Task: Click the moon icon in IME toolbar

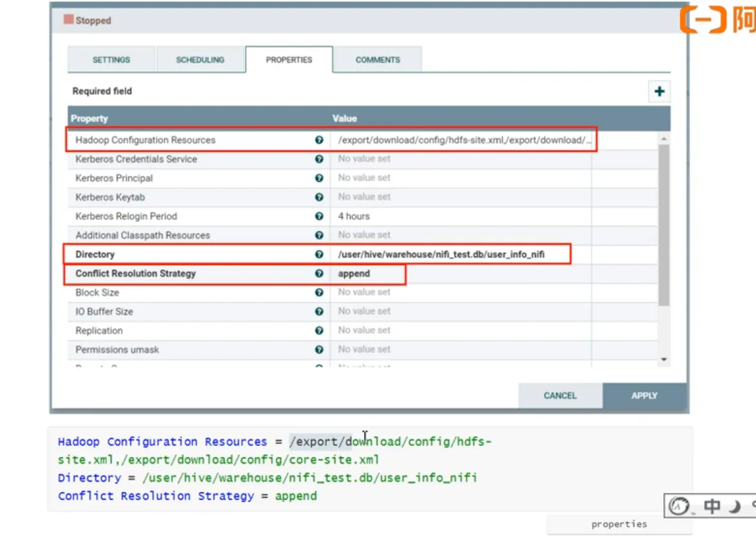Action: click(734, 506)
